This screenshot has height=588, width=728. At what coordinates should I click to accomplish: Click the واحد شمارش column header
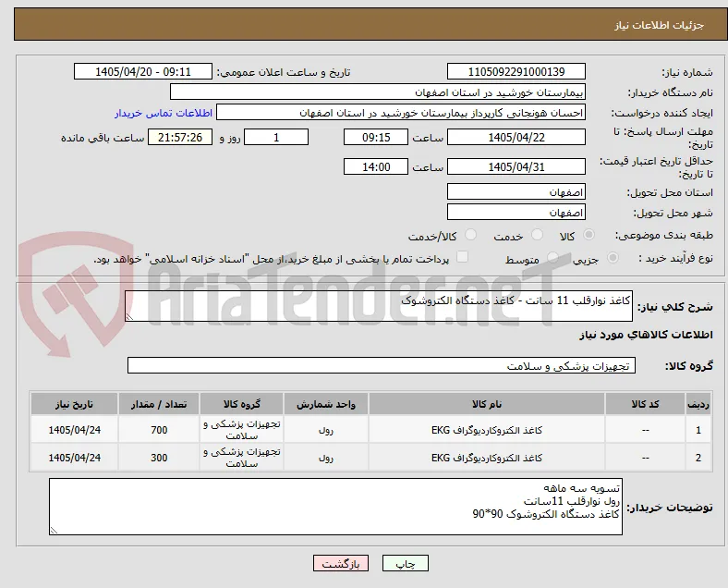coord(326,404)
